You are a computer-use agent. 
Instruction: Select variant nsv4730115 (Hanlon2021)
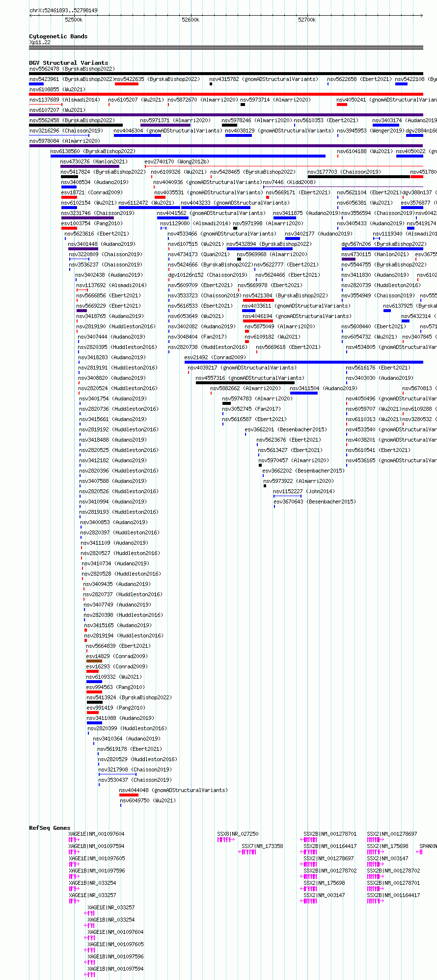pos(375,254)
